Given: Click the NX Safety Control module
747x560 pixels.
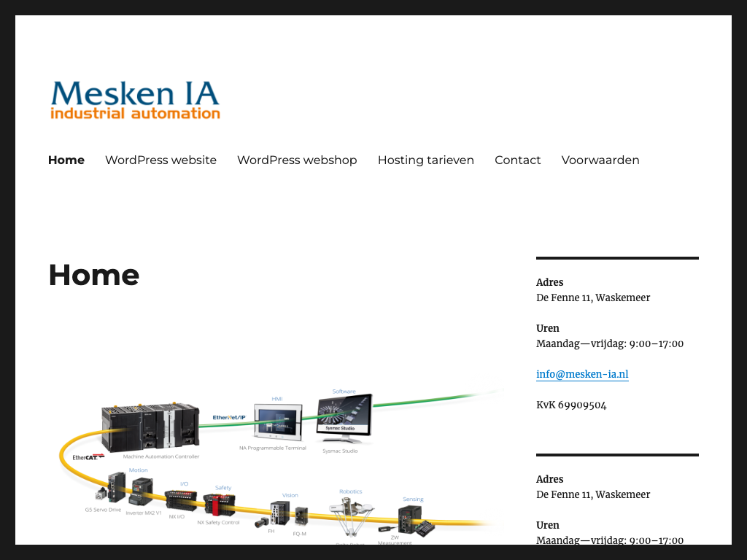Looking at the screenshot, I should [219, 505].
